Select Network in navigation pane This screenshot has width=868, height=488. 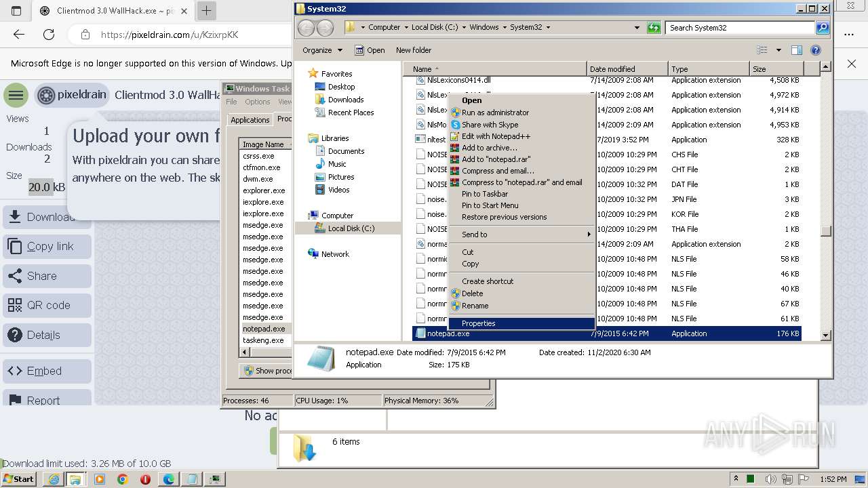[335, 254]
